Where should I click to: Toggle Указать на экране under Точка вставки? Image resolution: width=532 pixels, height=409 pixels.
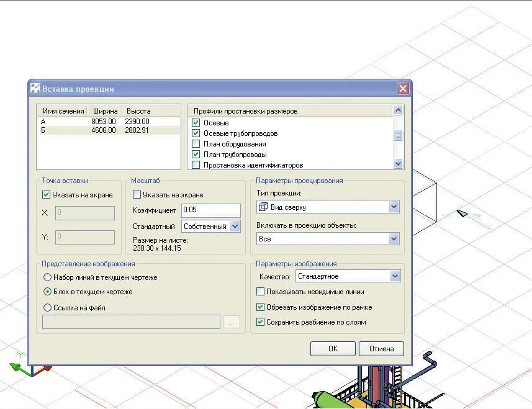(46, 195)
